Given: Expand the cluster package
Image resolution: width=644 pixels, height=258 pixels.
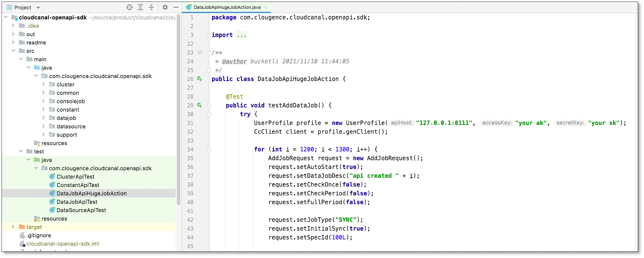Looking at the screenshot, I should pos(43,84).
